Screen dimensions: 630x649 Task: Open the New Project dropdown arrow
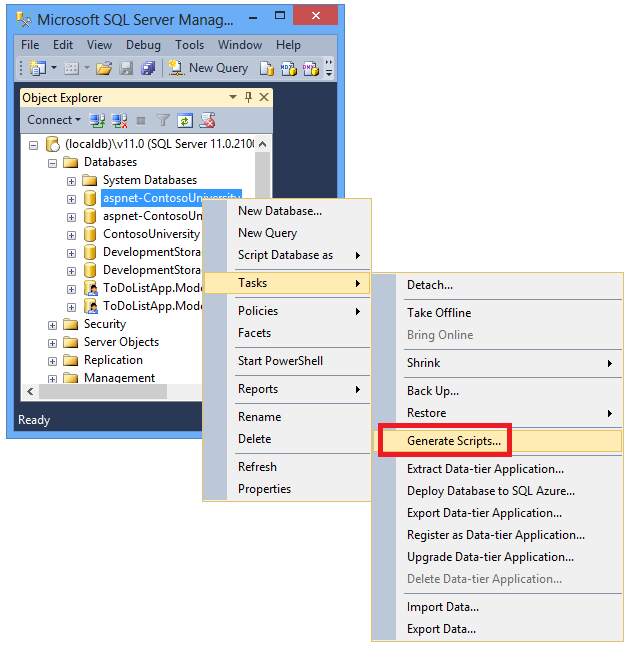(54, 67)
